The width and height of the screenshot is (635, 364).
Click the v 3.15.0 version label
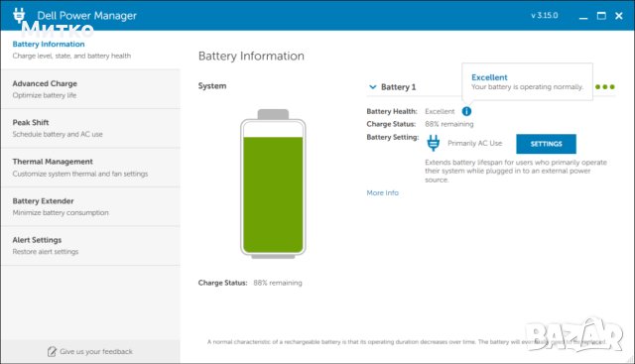pyautogui.click(x=545, y=16)
